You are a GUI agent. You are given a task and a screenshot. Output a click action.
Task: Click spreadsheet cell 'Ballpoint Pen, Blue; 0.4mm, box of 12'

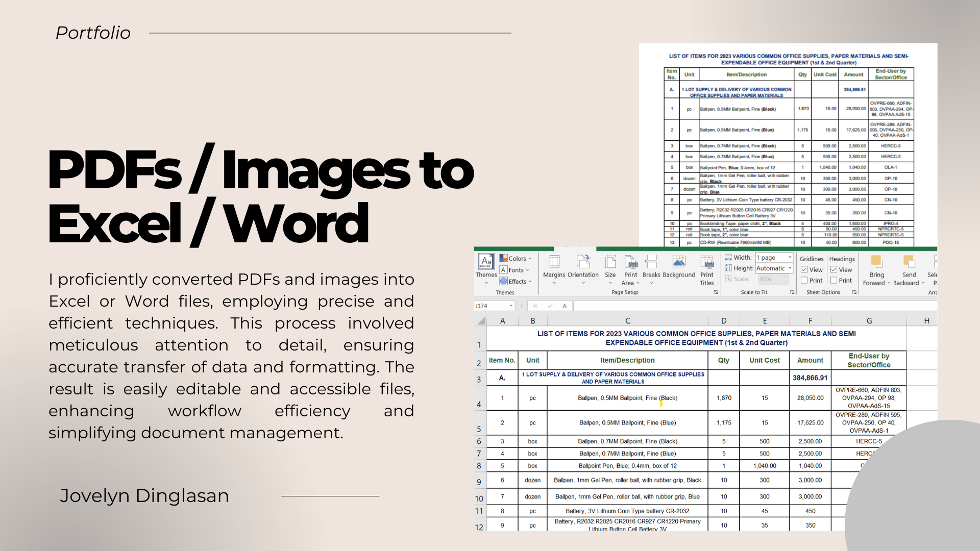point(627,466)
